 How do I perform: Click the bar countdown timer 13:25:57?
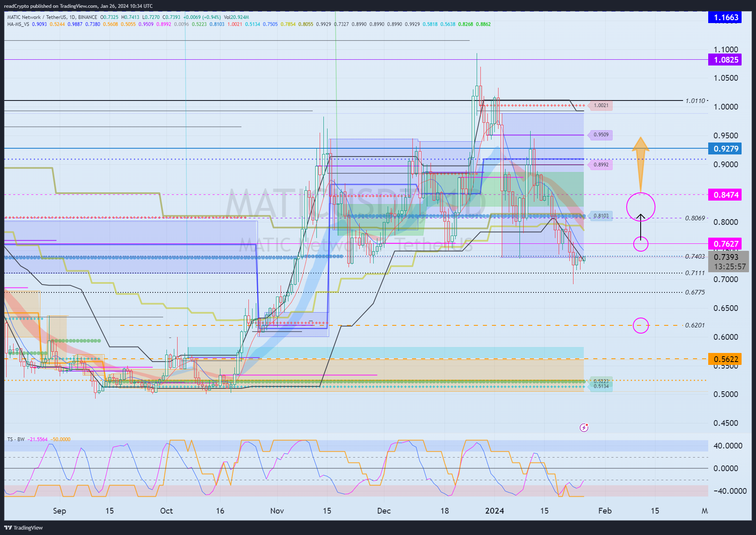[x=729, y=267]
